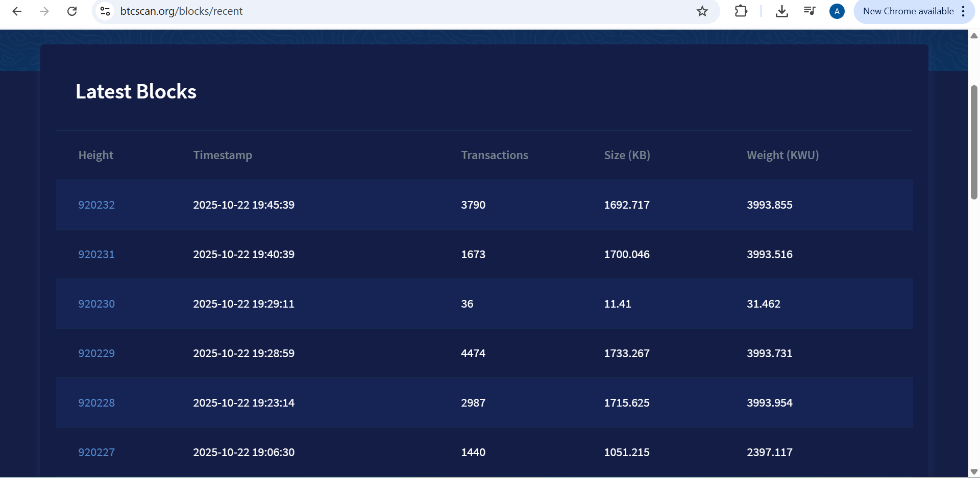Click the Latest Blocks heading

[136, 92]
